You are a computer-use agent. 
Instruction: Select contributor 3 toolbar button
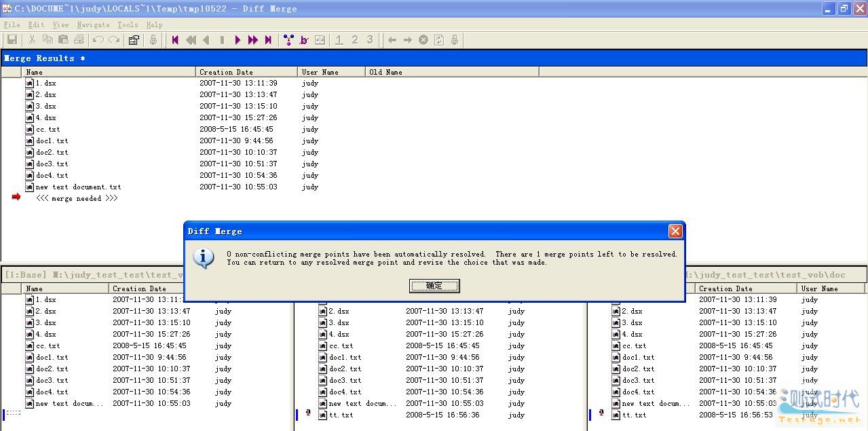tap(370, 40)
